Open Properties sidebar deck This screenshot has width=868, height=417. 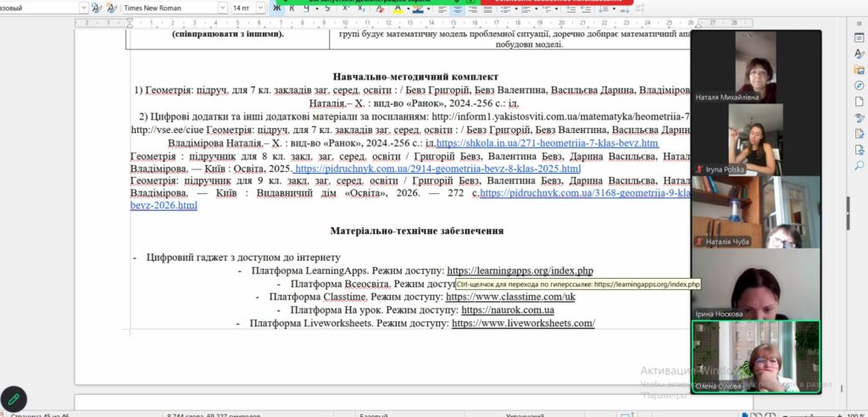pos(860,37)
